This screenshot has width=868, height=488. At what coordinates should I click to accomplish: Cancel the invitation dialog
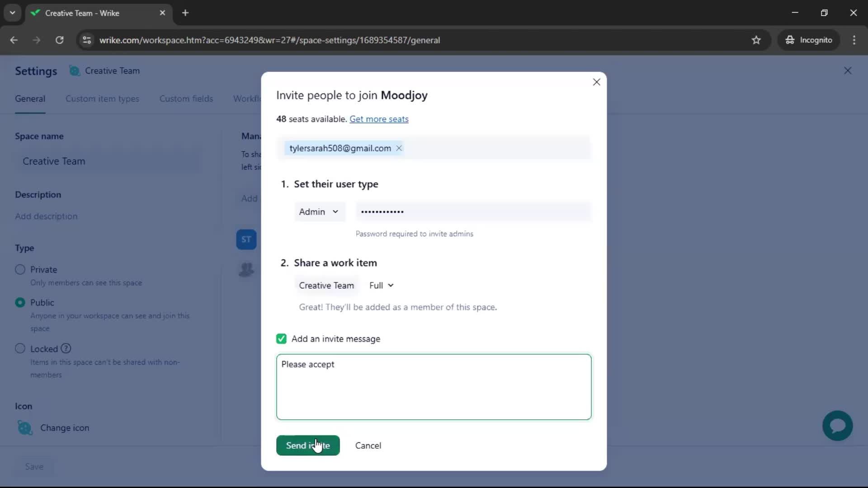pos(368,446)
